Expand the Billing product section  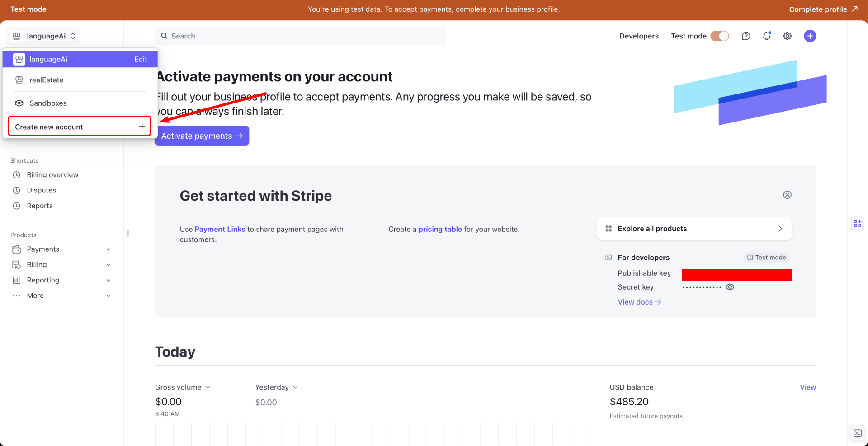pos(108,265)
